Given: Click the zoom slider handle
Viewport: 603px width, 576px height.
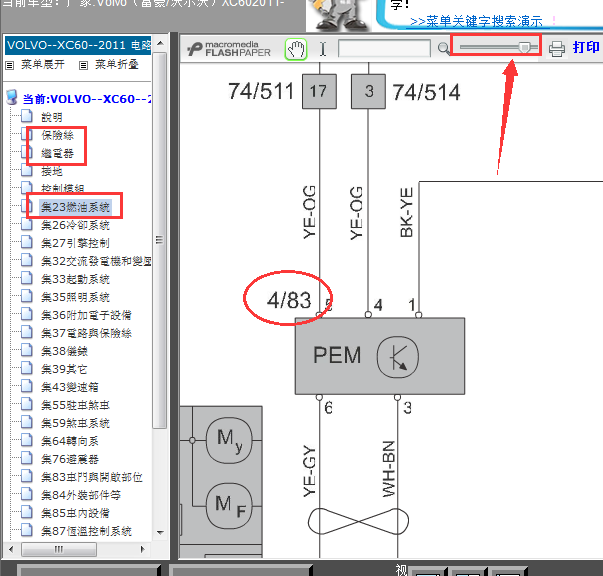Looking at the screenshot, I should (x=524, y=47).
